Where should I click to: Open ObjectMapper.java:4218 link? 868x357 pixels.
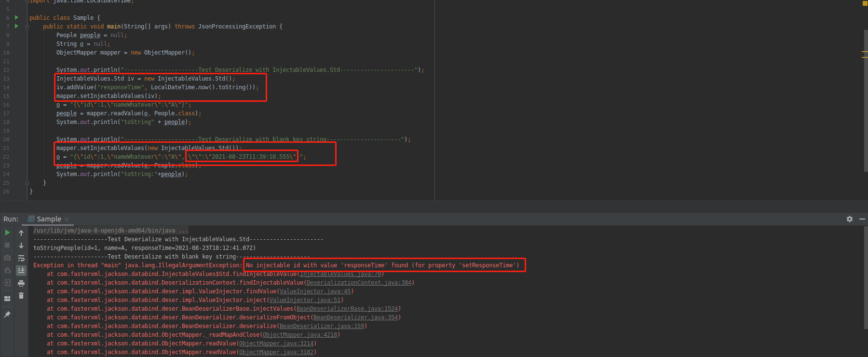pos(299,335)
